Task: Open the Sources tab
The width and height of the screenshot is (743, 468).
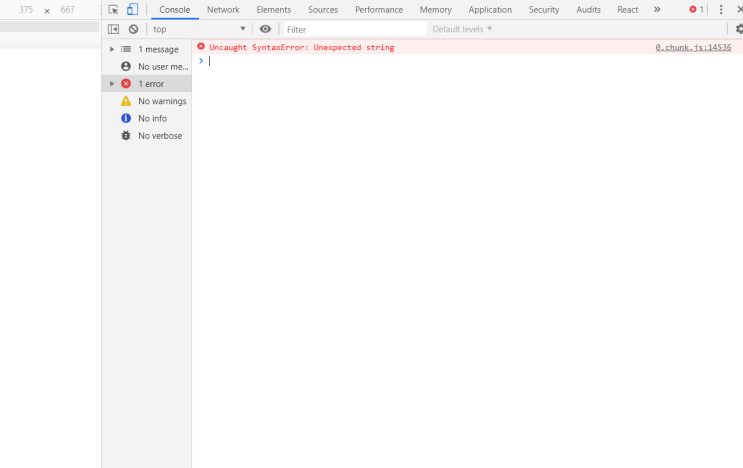Action: (323, 9)
